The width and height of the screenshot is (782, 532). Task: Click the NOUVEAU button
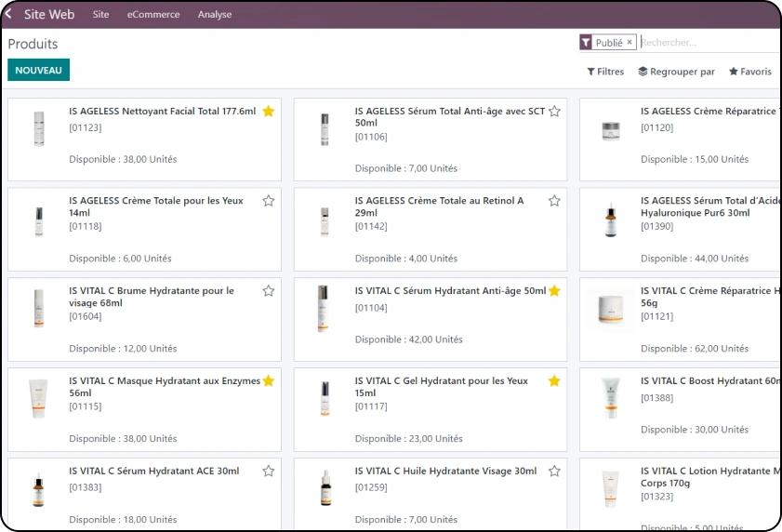click(x=38, y=70)
